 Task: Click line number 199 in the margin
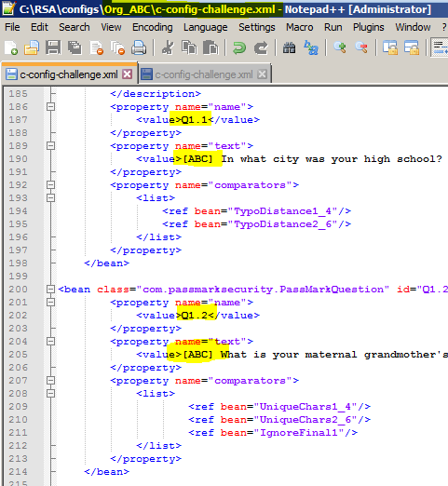(18, 277)
